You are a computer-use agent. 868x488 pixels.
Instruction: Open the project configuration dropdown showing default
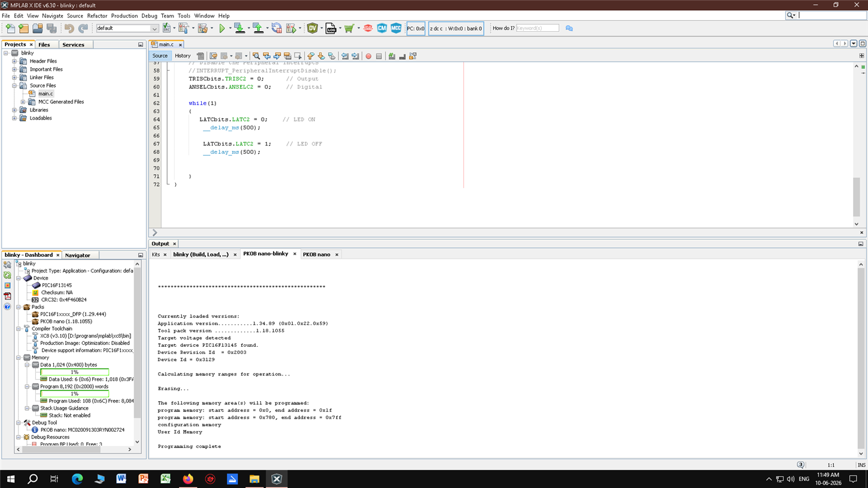pos(127,28)
